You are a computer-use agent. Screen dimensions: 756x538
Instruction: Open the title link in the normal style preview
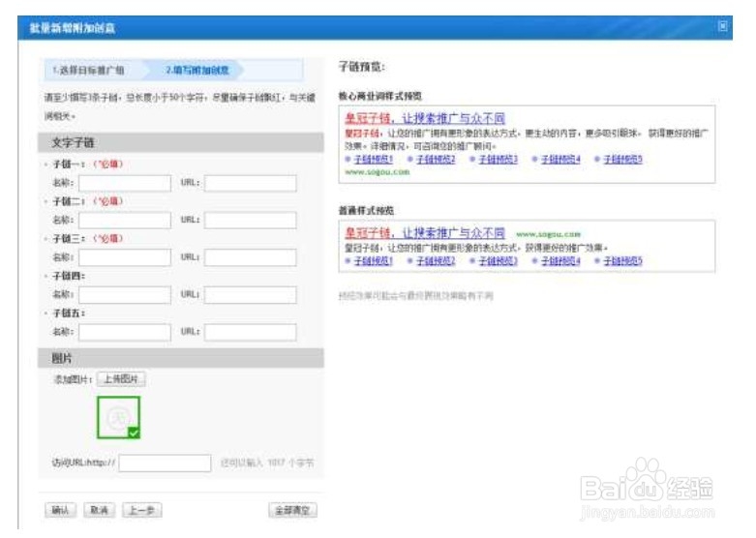click(425, 233)
